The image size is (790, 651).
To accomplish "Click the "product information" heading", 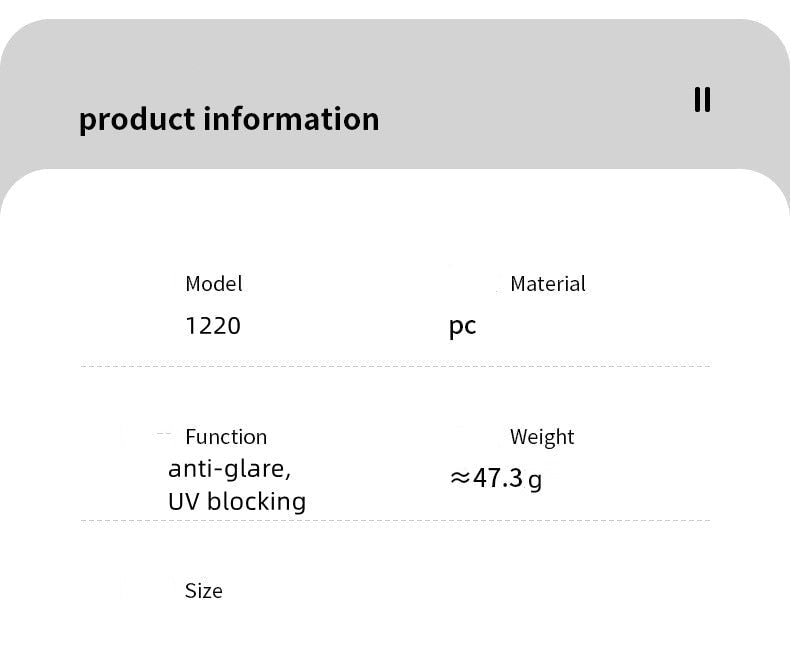I will (229, 119).
